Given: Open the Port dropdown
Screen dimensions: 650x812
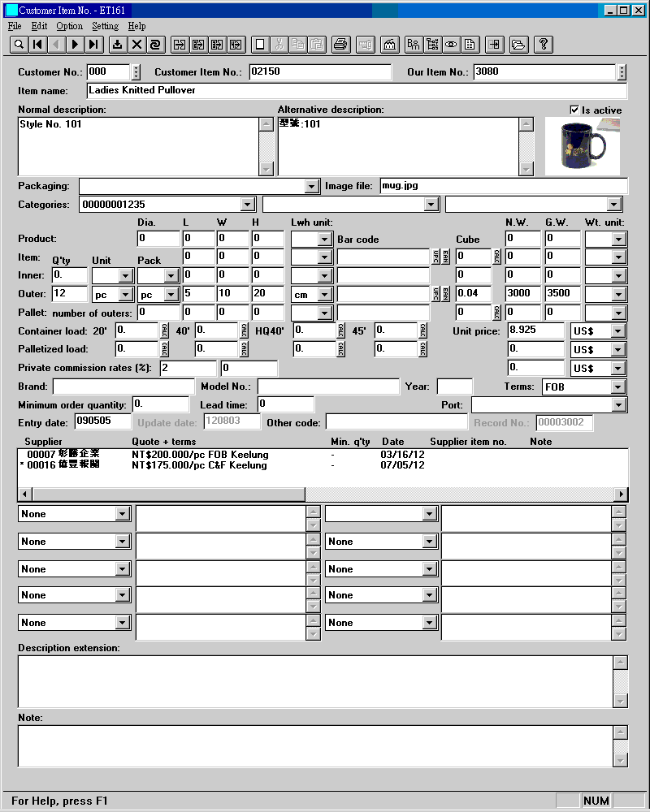Looking at the screenshot, I should pos(619,405).
